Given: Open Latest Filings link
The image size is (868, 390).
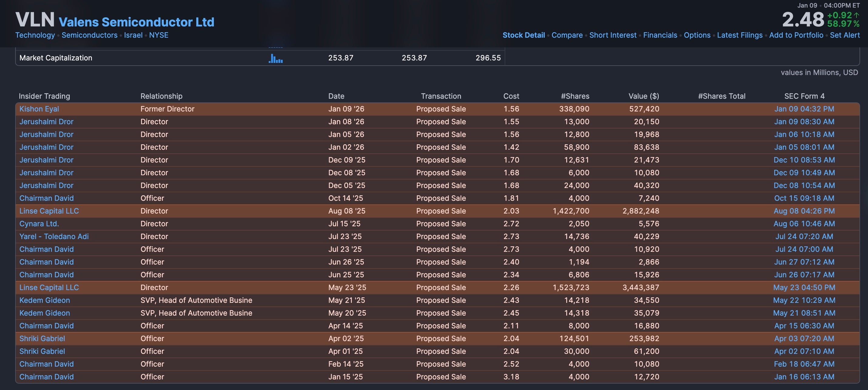Looking at the screenshot, I should pos(739,35).
